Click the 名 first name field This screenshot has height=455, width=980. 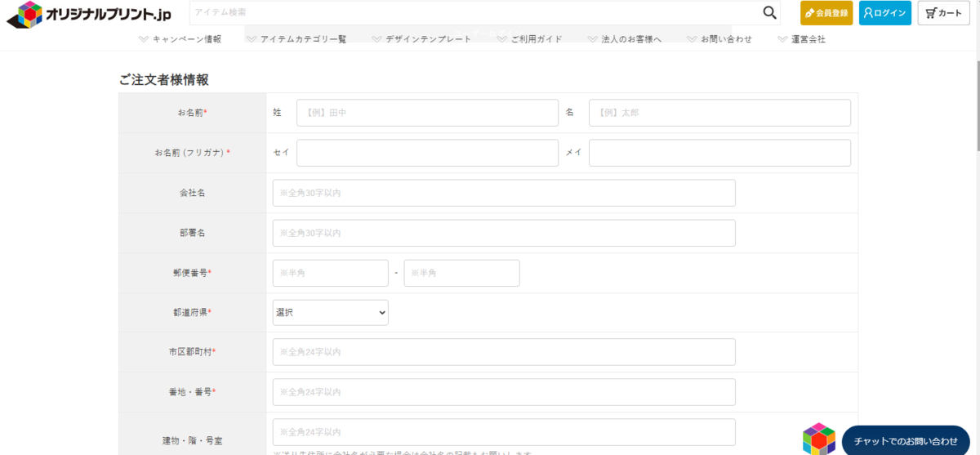click(x=719, y=113)
